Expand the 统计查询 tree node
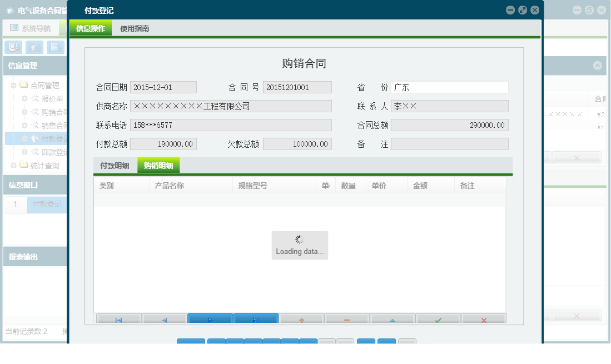 pyautogui.click(x=12, y=165)
